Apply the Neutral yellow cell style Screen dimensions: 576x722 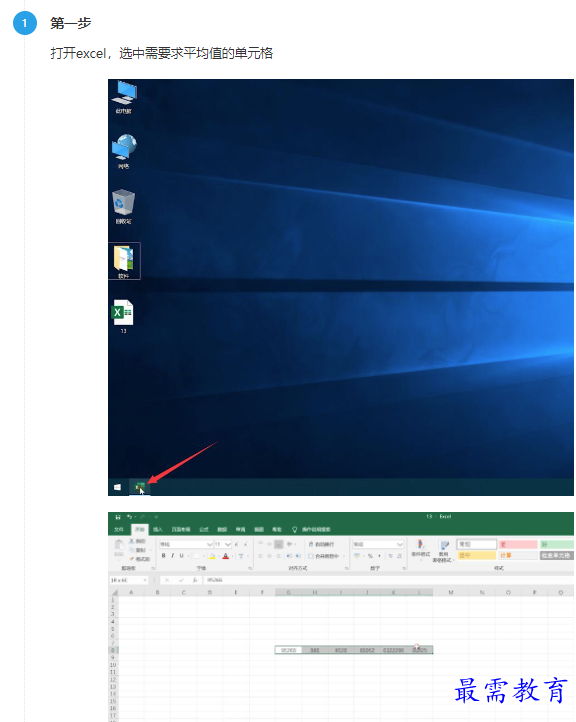pos(477,555)
